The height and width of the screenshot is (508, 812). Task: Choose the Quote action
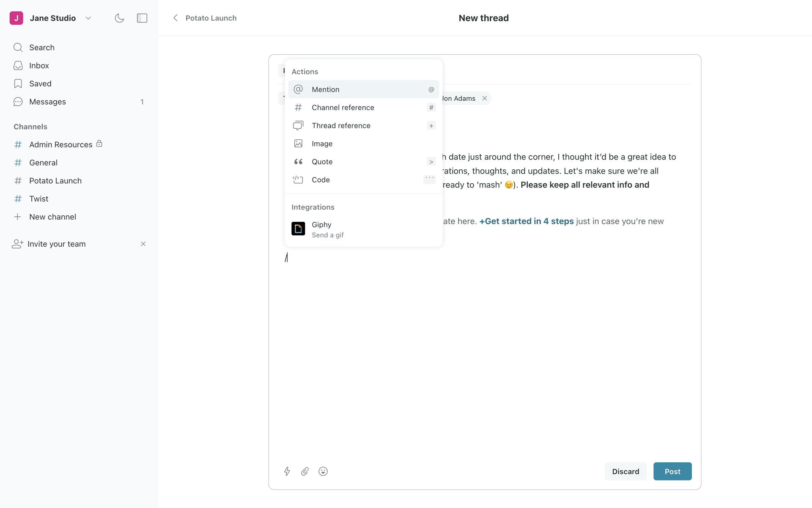click(x=364, y=162)
